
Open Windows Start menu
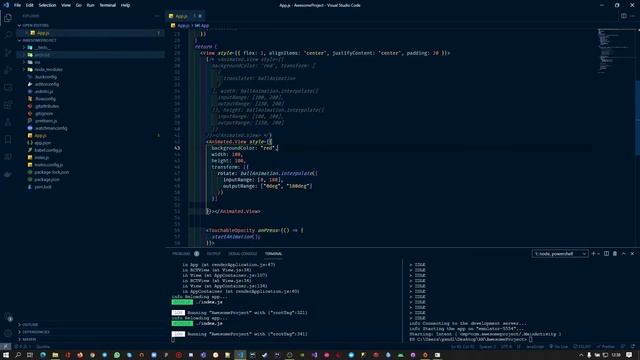tap(6, 355)
